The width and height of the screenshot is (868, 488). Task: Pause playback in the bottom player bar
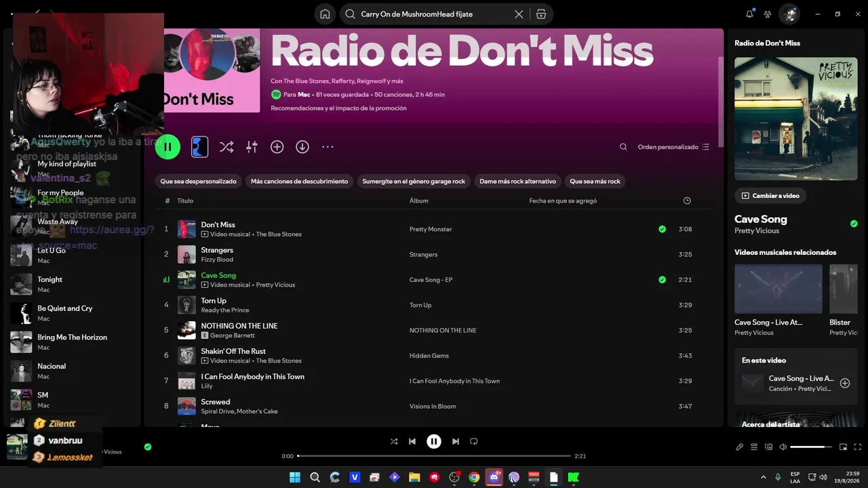click(x=434, y=441)
